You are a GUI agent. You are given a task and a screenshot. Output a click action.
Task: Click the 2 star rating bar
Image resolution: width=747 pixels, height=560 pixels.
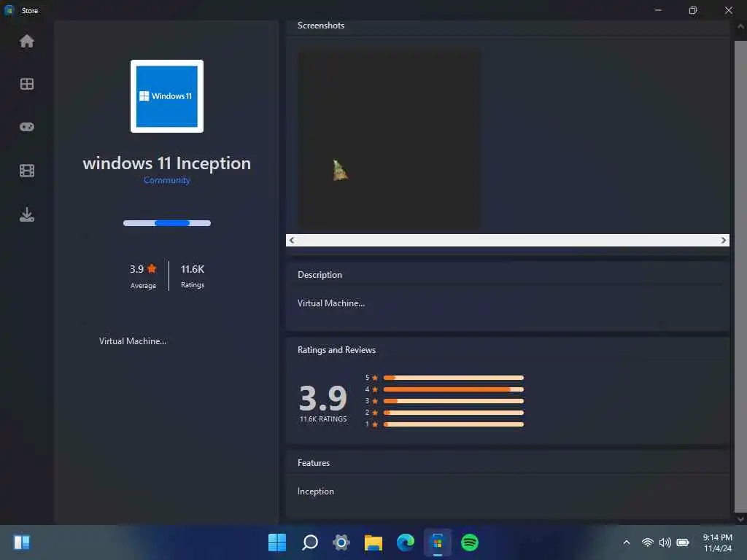(454, 413)
